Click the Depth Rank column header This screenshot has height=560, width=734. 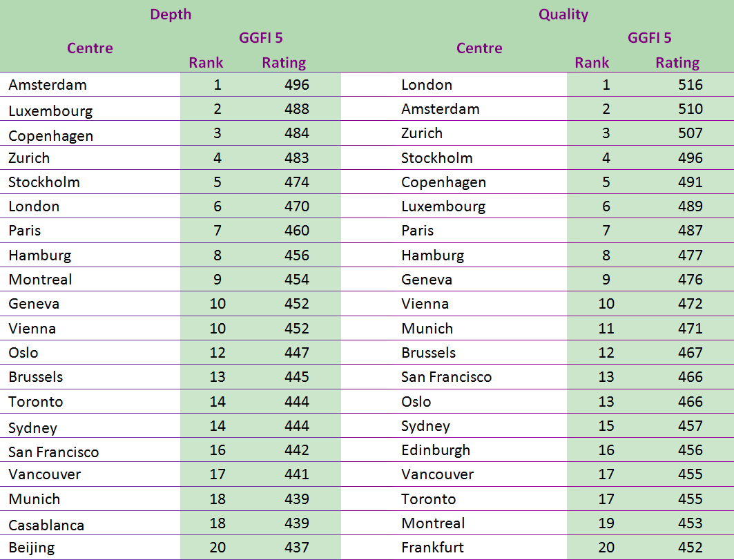(206, 62)
